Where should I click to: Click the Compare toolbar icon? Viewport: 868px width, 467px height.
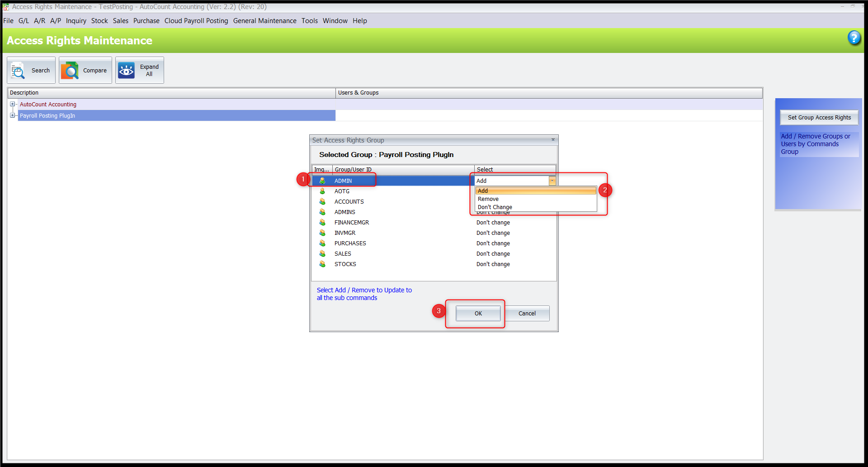(70, 71)
